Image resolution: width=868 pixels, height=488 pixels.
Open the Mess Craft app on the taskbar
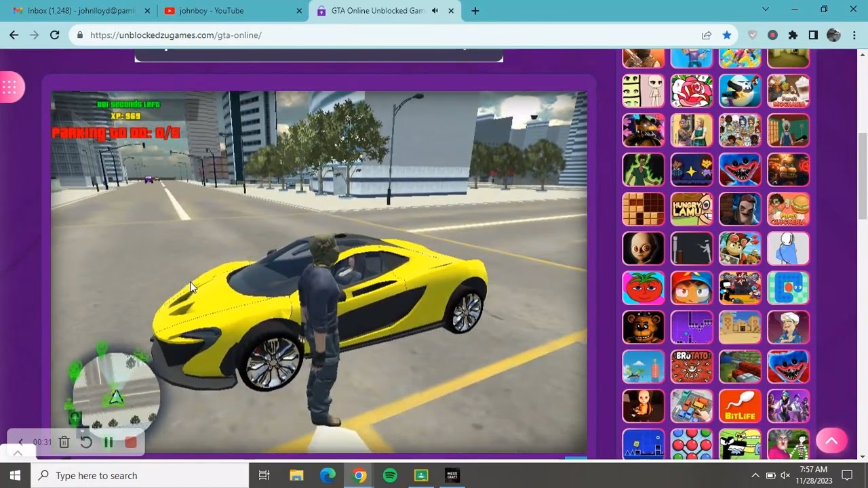click(x=452, y=475)
